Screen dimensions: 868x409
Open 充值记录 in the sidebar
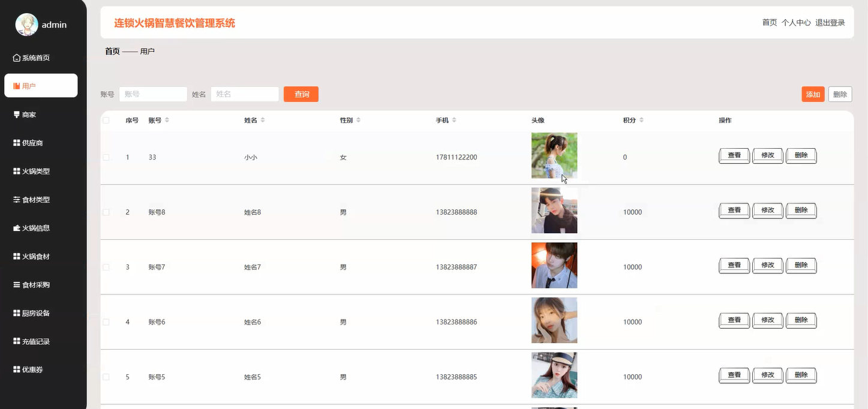(x=31, y=341)
